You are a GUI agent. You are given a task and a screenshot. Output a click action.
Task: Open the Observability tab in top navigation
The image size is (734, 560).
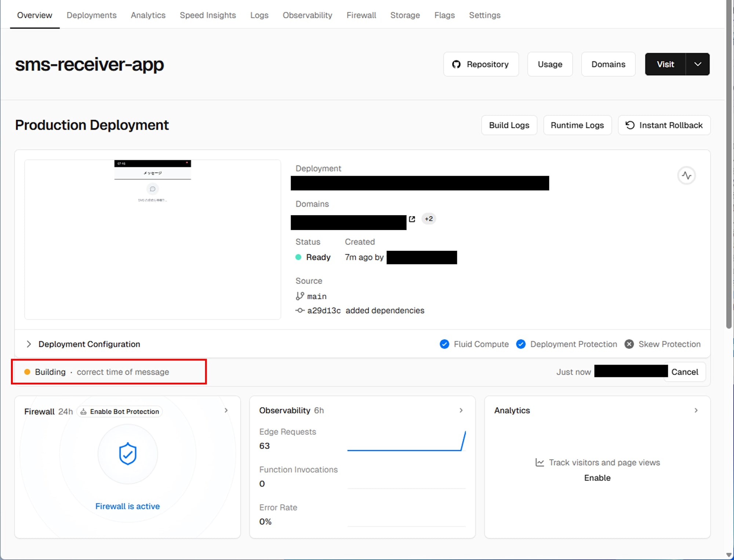coord(307,15)
